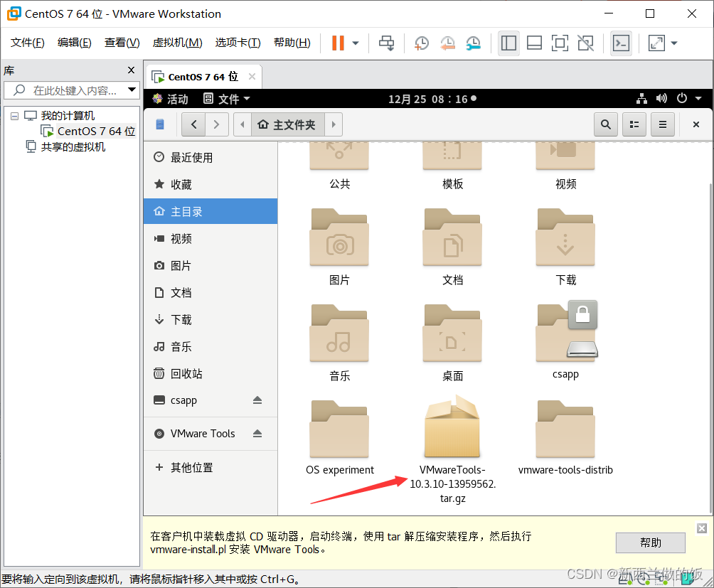Toggle the thumbnail bar view
Viewport: 714px width, 588px height.
534,43
